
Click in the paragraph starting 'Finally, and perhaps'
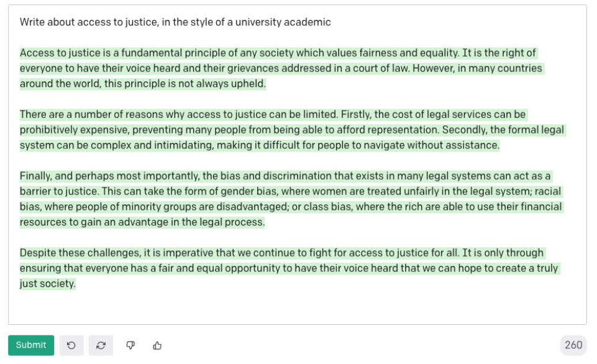[x=291, y=199]
